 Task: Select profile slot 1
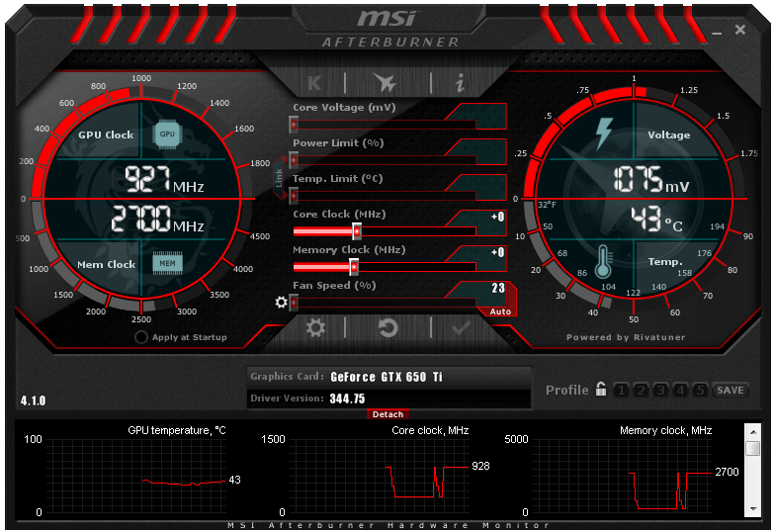(622, 391)
